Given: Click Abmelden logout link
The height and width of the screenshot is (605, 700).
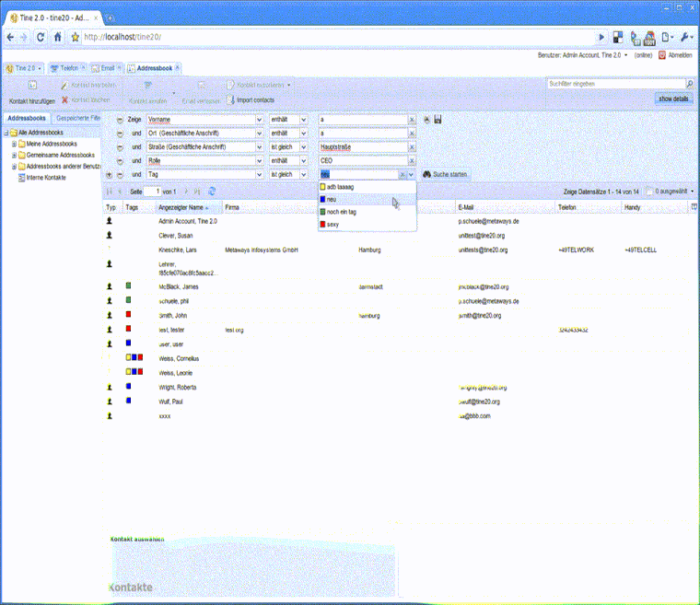Looking at the screenshot, I should pos(675,55).
